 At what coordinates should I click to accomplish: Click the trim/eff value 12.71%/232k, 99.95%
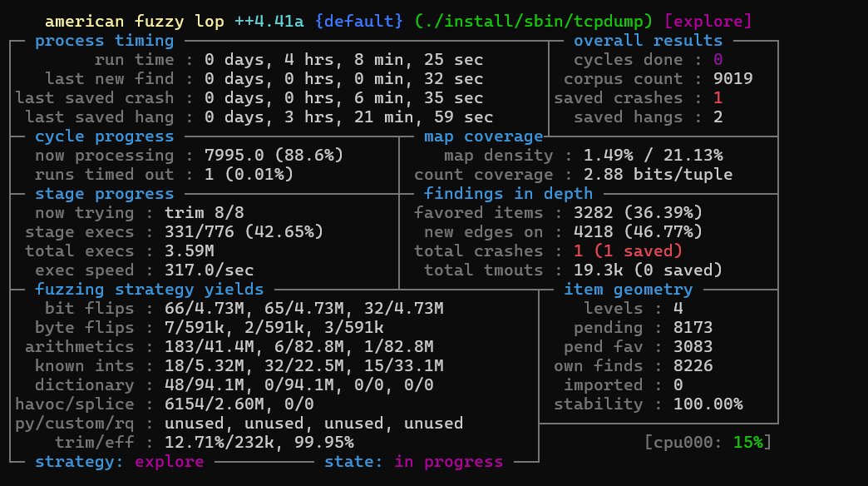pos(259,442)
